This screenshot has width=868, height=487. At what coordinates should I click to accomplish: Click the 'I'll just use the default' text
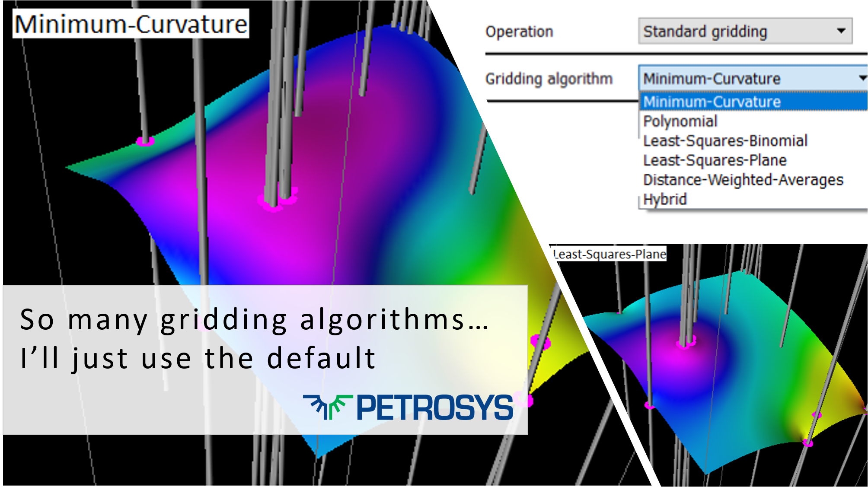point(198,358)
